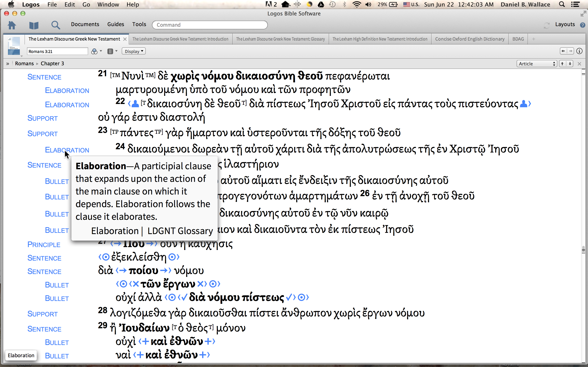This screenshot has height=367, width=588.
Task: Click the Romans 3:21 reference box
Action: (57, 51)
